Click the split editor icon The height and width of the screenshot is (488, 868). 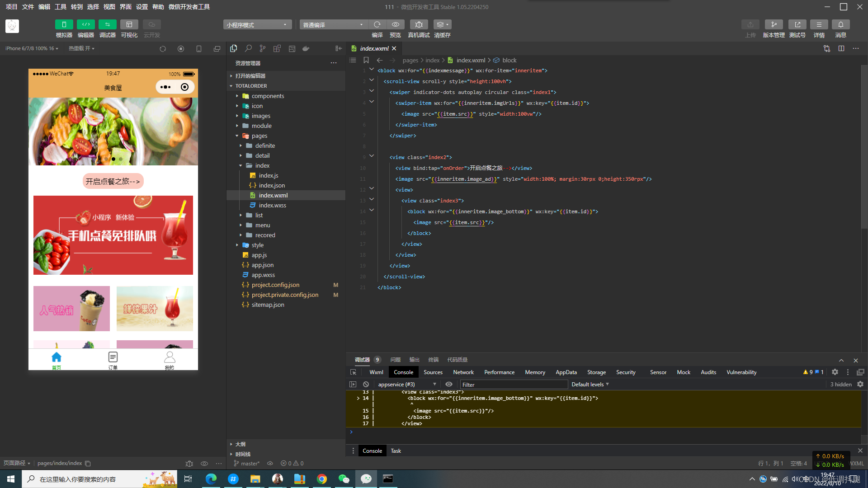click(841, 48)
